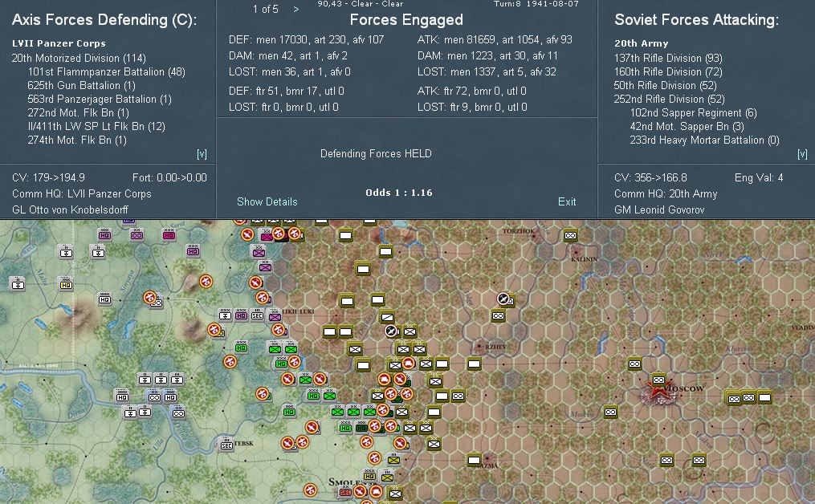Select blank counter ending the stack east of Moscow

tap(764, 397)
